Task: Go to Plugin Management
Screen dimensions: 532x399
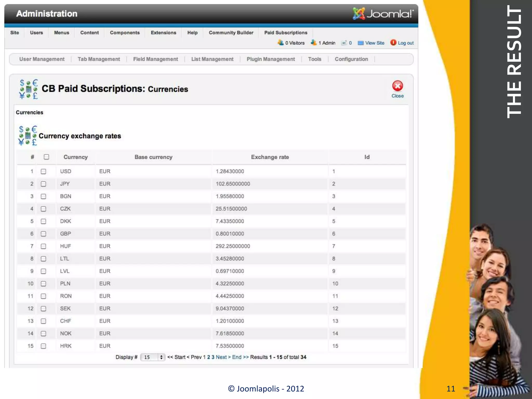Action: click(x=271, y=59)
